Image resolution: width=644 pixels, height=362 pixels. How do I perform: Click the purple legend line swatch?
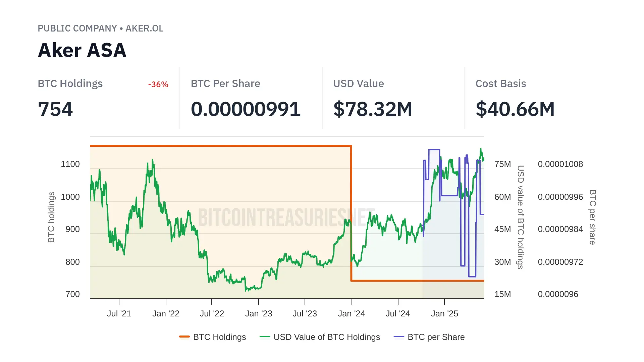click(399, 337)
